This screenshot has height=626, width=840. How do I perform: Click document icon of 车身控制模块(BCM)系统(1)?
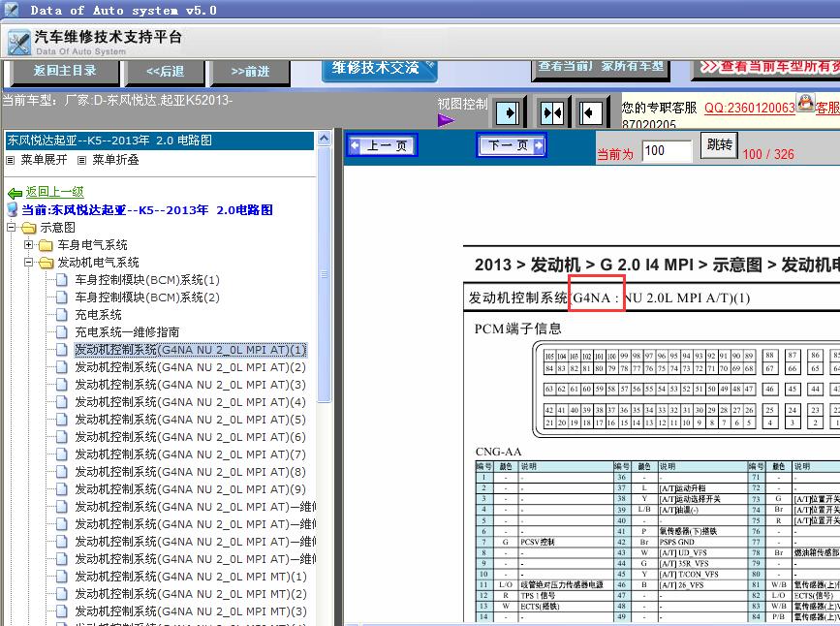click(x=62, y=280)
